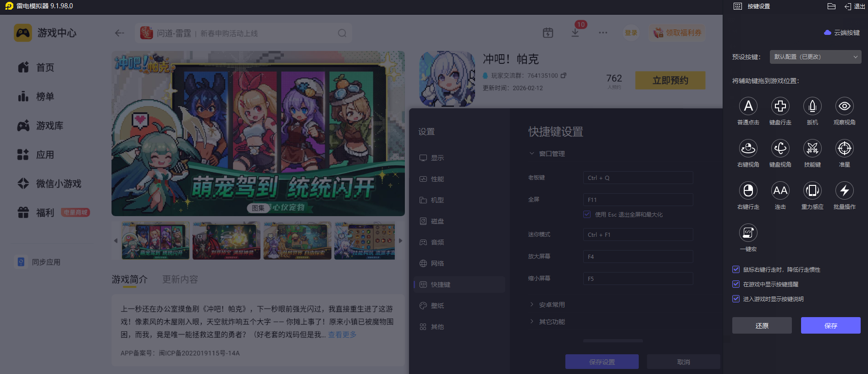This screenshot has width=868, height=374.
Task: Select the 右键视角 tool
Action: tap(748, 149)
